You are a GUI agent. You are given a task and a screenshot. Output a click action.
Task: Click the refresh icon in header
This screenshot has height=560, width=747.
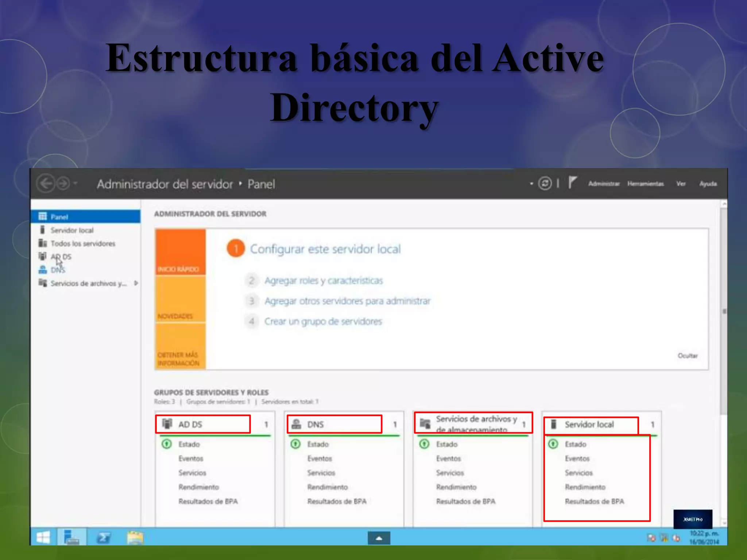point(545,183)
